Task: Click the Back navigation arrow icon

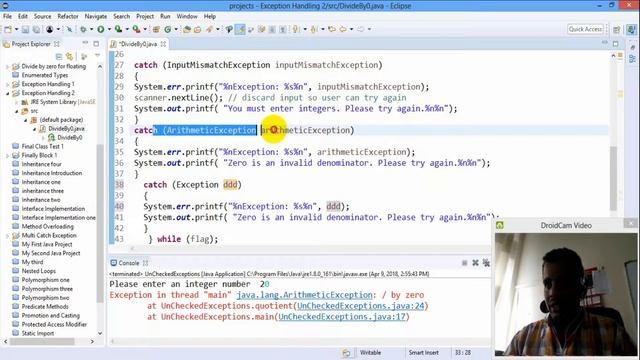Action: click(x=343, y=29)
